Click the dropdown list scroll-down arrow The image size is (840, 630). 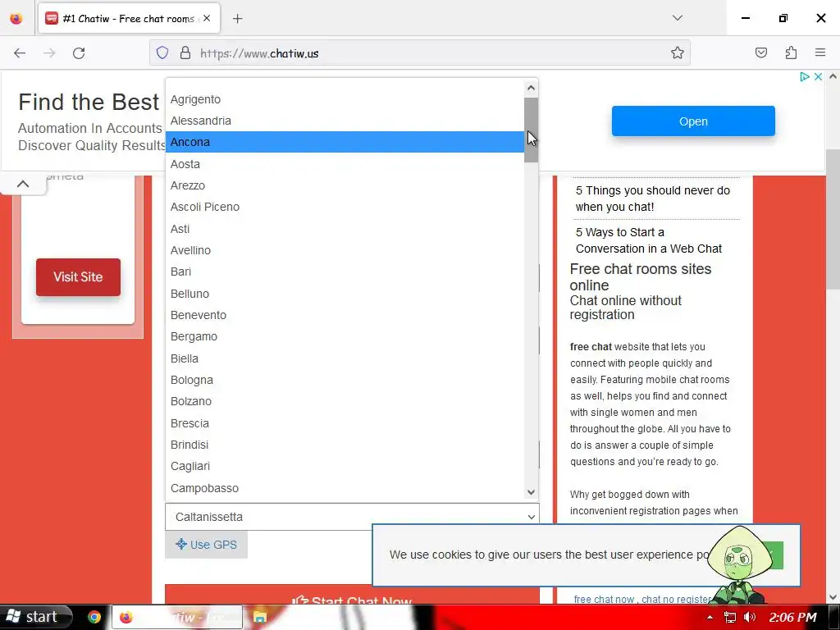[x=531, y=492]
